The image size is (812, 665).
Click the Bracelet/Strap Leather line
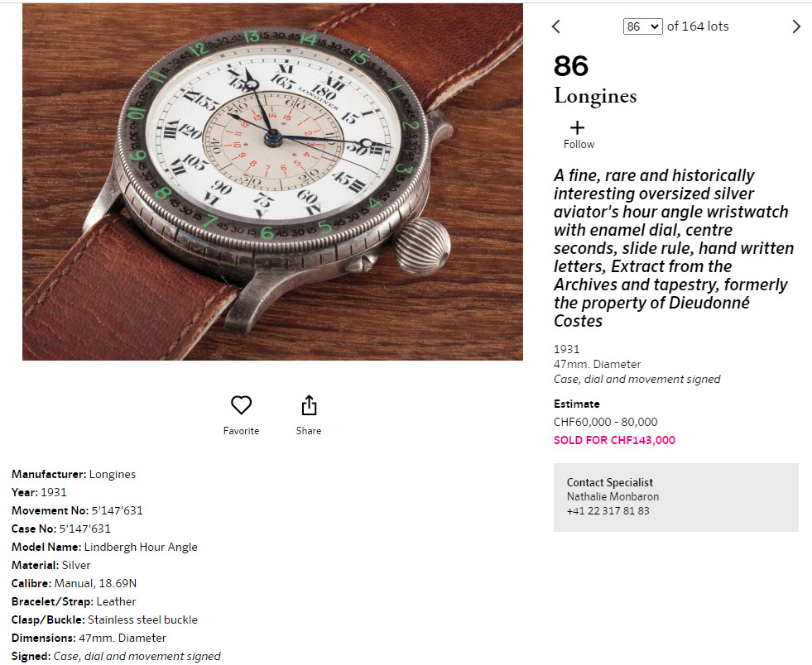(x=74, y=601)
